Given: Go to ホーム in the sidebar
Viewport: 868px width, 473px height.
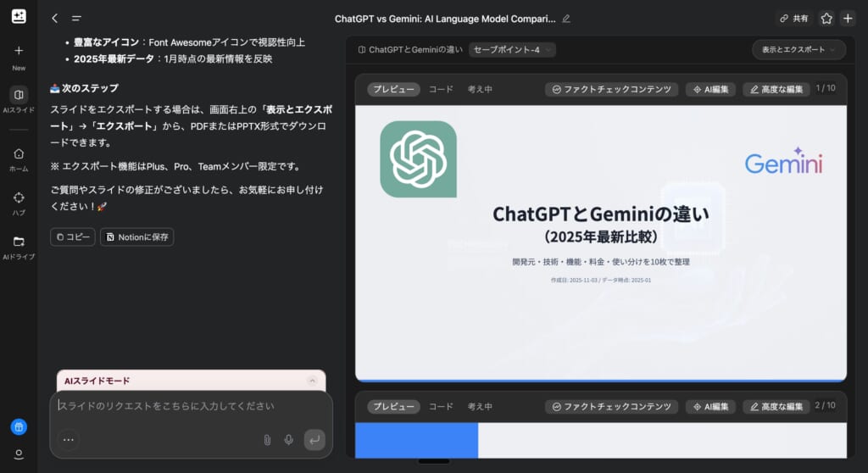Looking at the screenshot, I should coord(19,159).
